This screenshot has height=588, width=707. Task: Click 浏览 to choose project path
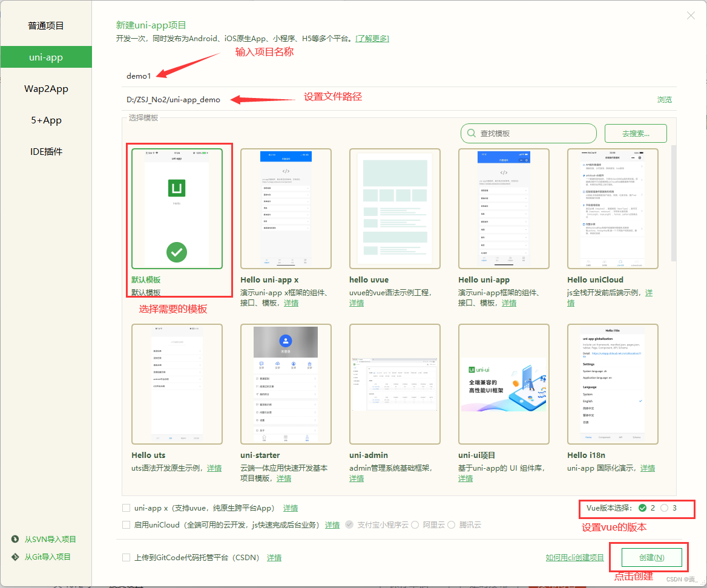coord(664,99)
